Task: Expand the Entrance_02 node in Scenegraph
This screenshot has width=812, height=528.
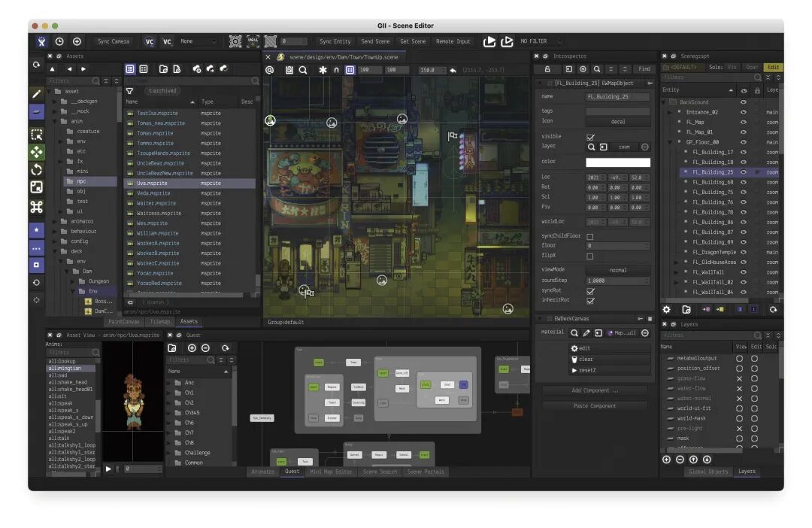Action: coord(670,112)
